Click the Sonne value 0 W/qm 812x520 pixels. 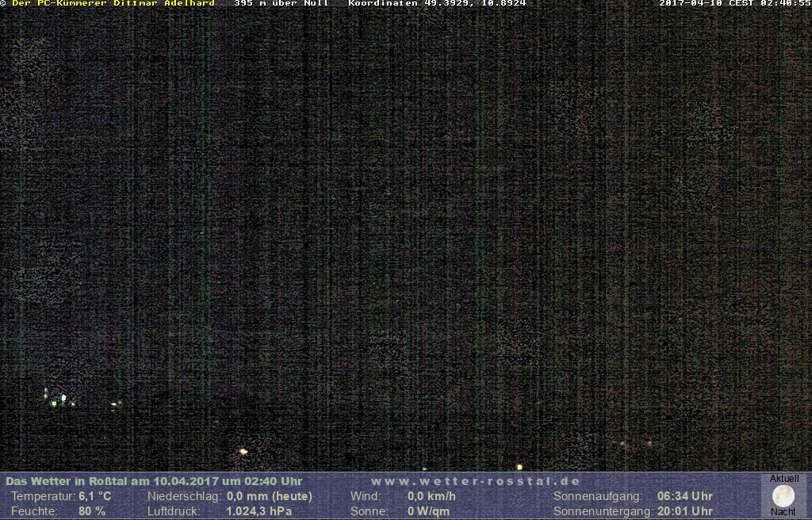[x=428, y=511]
